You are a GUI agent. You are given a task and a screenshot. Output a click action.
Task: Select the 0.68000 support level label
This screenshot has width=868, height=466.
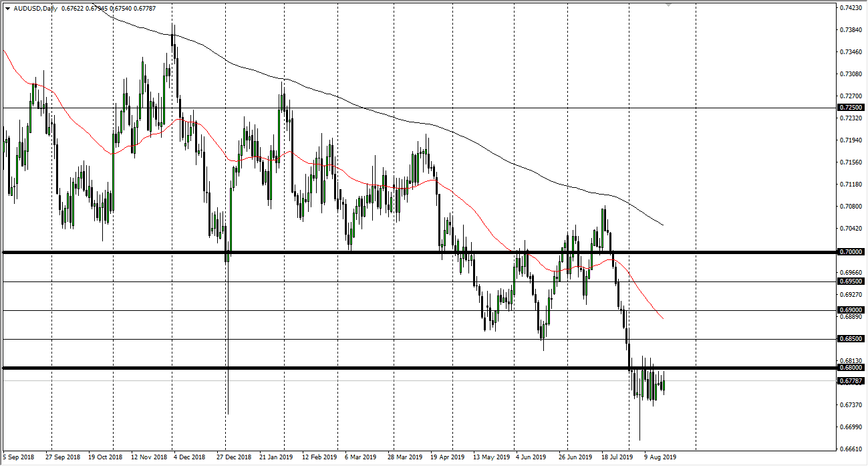tap(850, 368)
